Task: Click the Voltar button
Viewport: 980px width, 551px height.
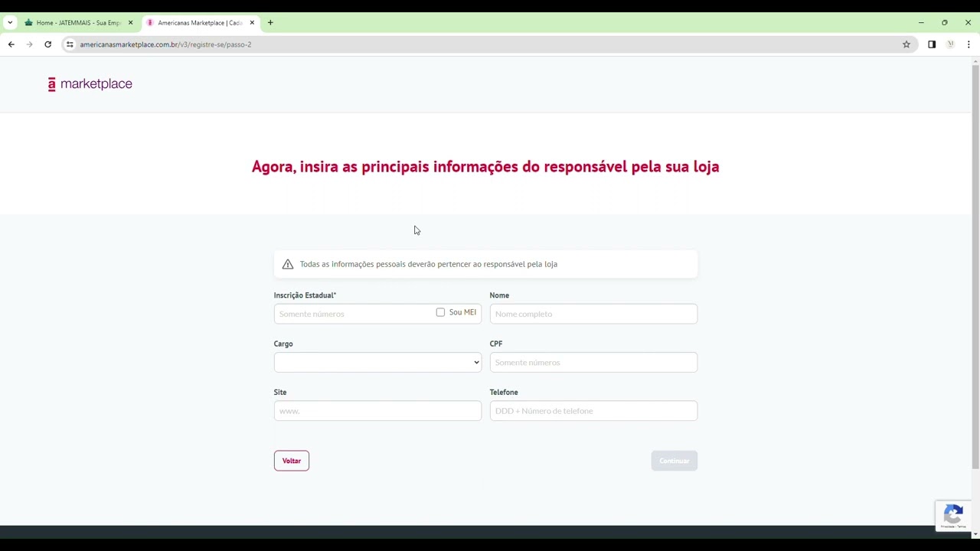Action: click(292, 461)
